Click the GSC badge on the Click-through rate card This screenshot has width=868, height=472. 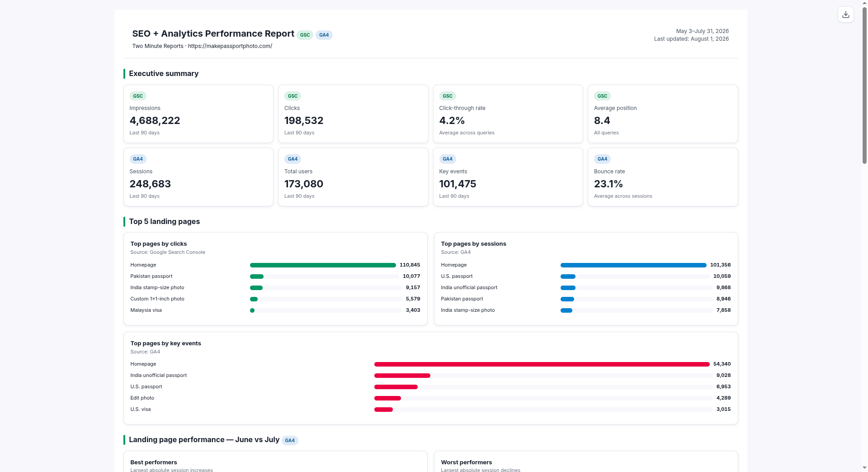[x=448, y=96]
